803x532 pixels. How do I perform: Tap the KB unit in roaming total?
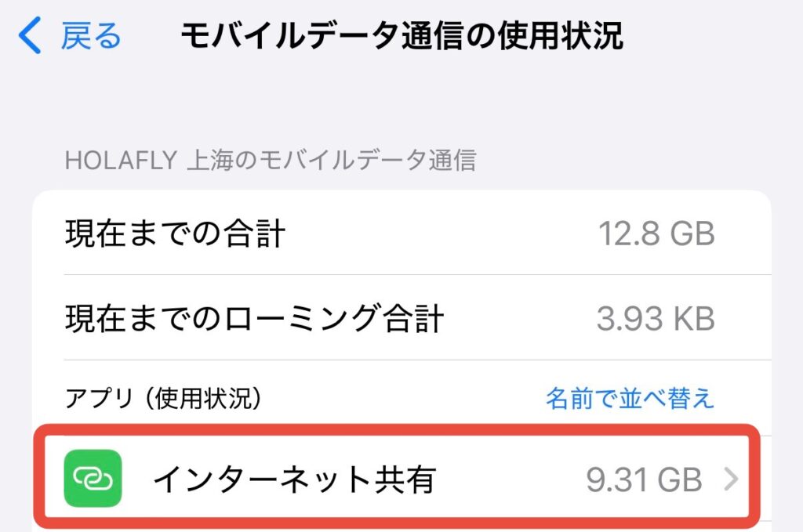[x=693, y=319]
